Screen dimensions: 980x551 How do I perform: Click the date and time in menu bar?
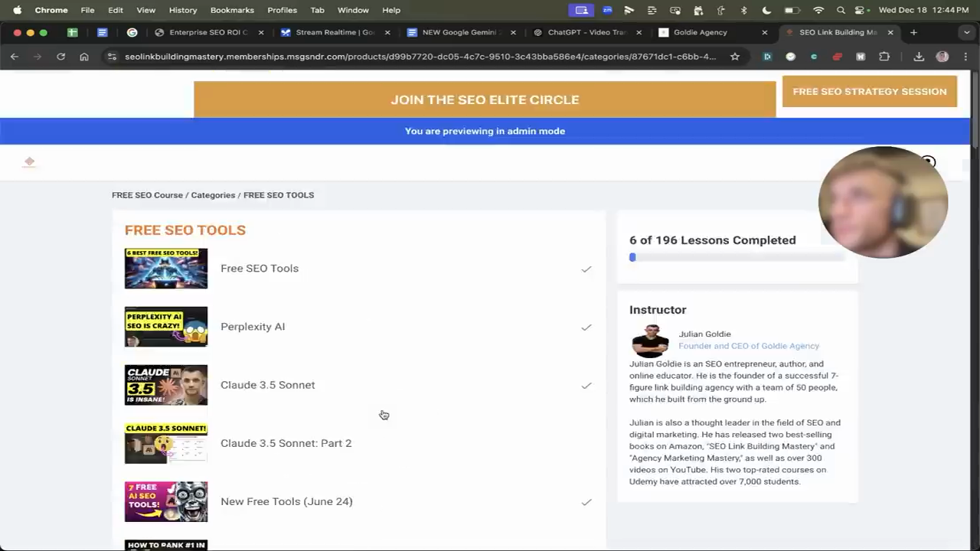pos(923,10)
